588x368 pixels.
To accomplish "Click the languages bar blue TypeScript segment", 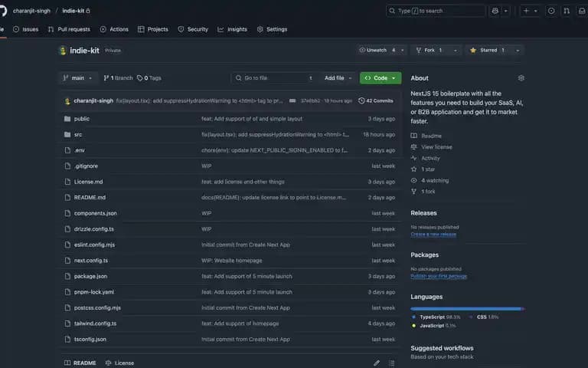I will 465,309.
